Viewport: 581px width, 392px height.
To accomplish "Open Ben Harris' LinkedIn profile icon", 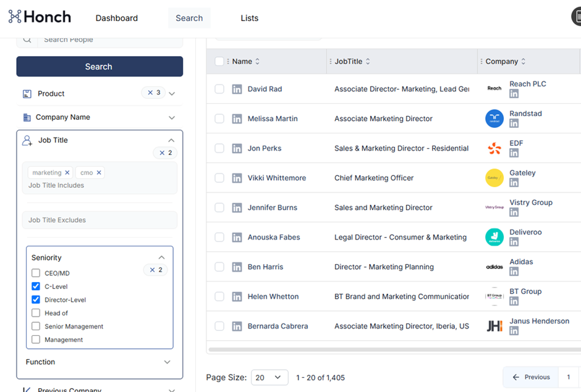I will tap(237, 267).
